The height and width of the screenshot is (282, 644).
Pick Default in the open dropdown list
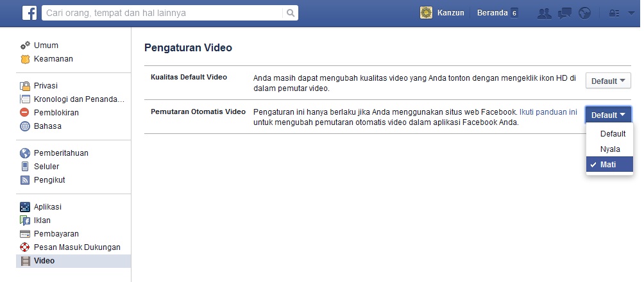(613, 133)
